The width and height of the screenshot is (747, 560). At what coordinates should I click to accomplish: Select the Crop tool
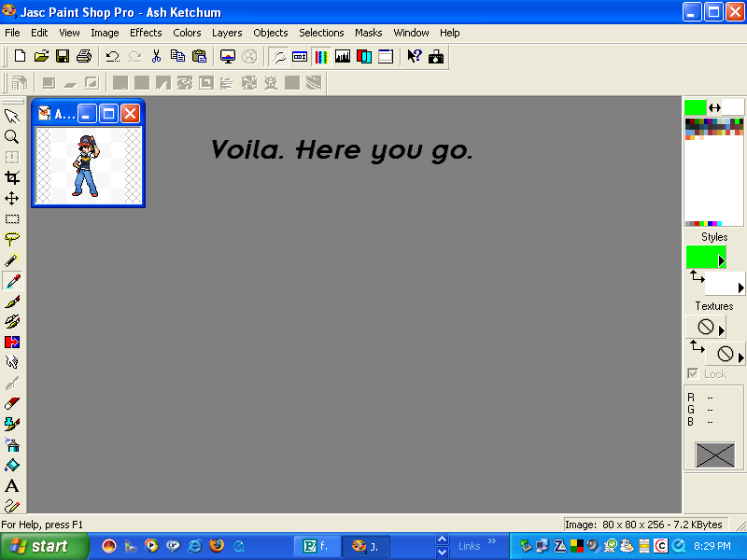coord(12,177)
